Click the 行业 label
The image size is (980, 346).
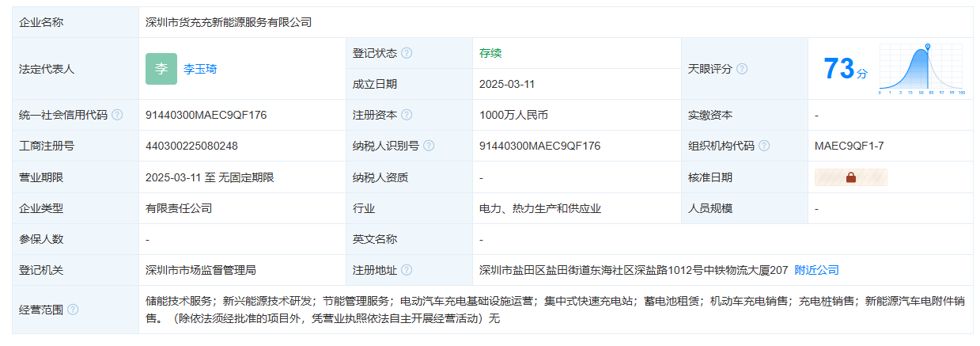364,208
